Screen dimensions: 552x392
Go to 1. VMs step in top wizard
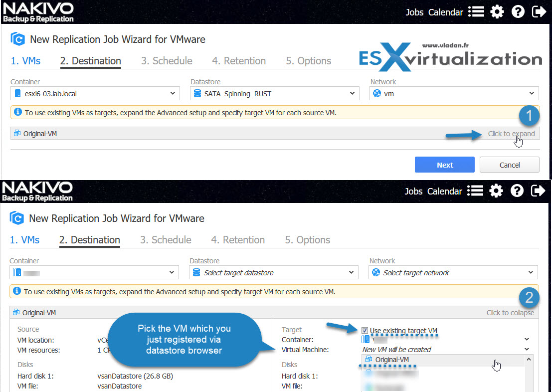[x=25, y=61]
